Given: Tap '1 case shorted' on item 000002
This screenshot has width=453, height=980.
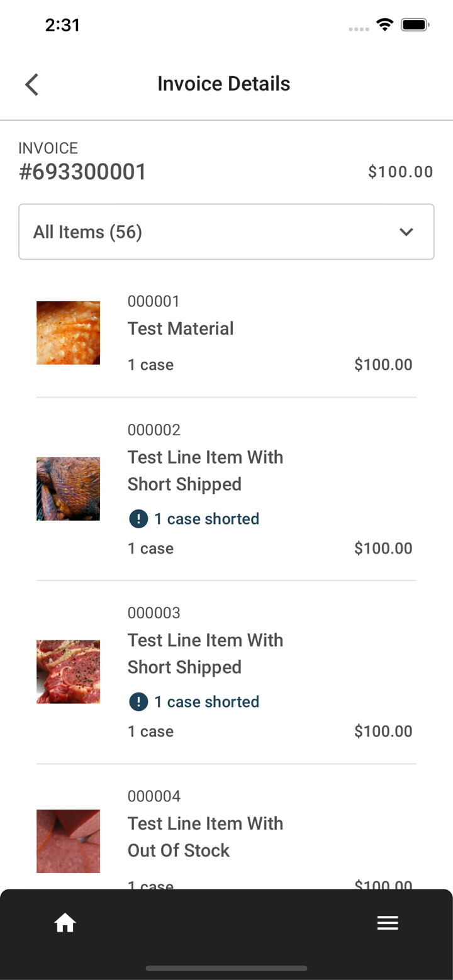Looking at the screenshot, I should pos(206,519).
